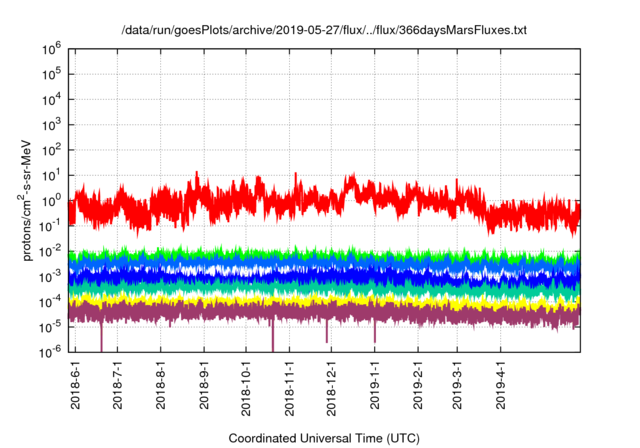This screenshot has width=640, height=448.
Task: Click the x-axis date label 2018-8-1
Action: pos(161,385)
